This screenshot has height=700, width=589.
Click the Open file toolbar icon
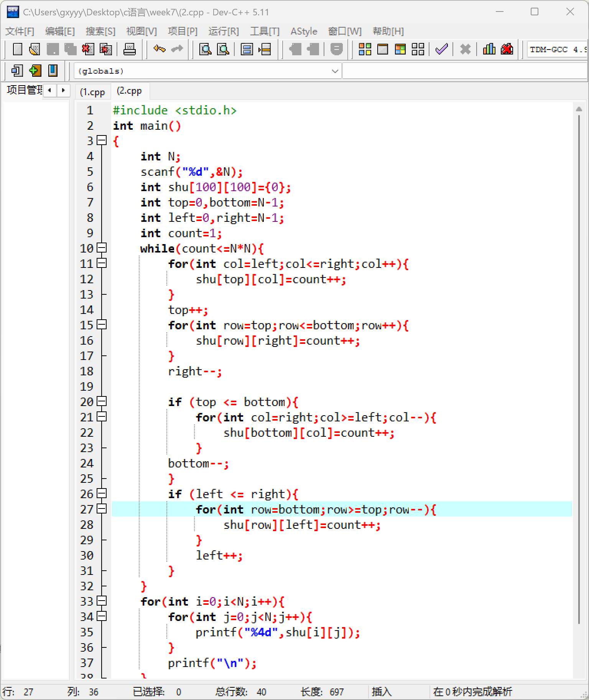35,49
